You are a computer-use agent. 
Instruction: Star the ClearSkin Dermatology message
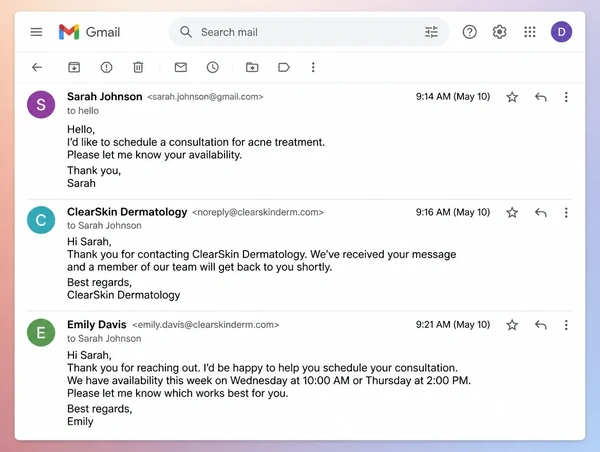[512, 212]
